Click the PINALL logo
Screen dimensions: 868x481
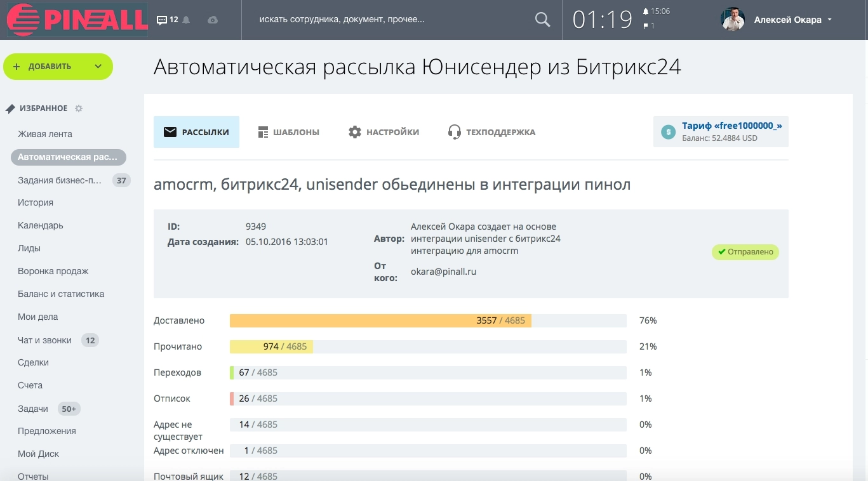click(x=77, y=20)
